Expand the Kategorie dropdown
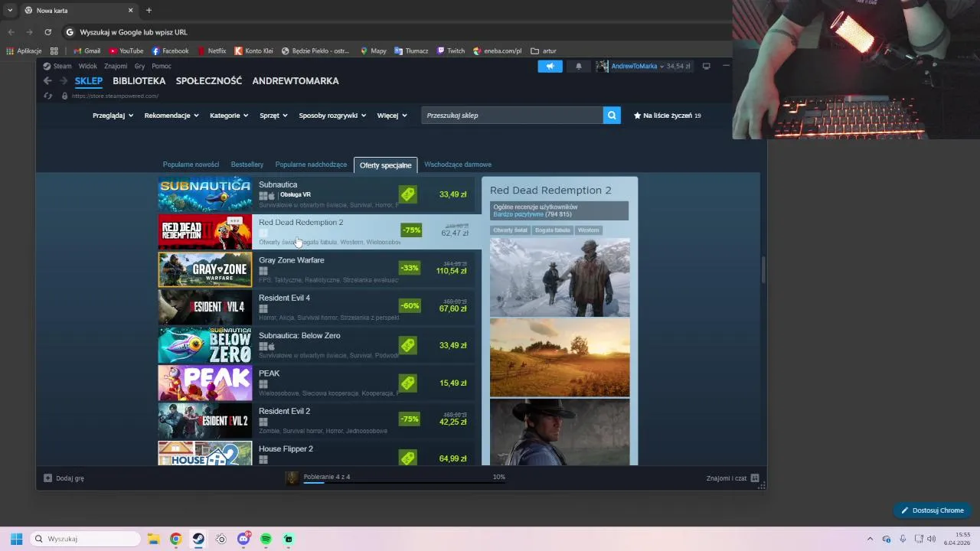This screenshot has width=980, height=551. point(229,116)
